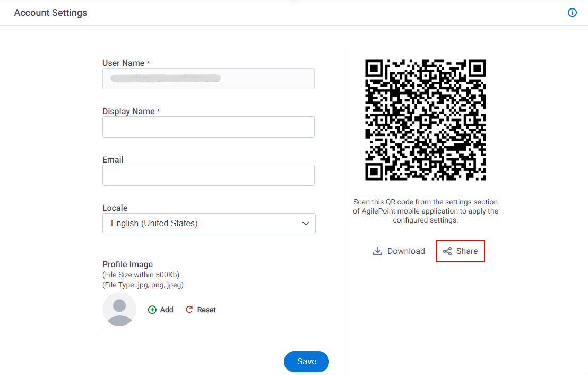Expand the Locale dropdown chevron
The height and width of the screenshot is (375, 588).
coord(306,224)
